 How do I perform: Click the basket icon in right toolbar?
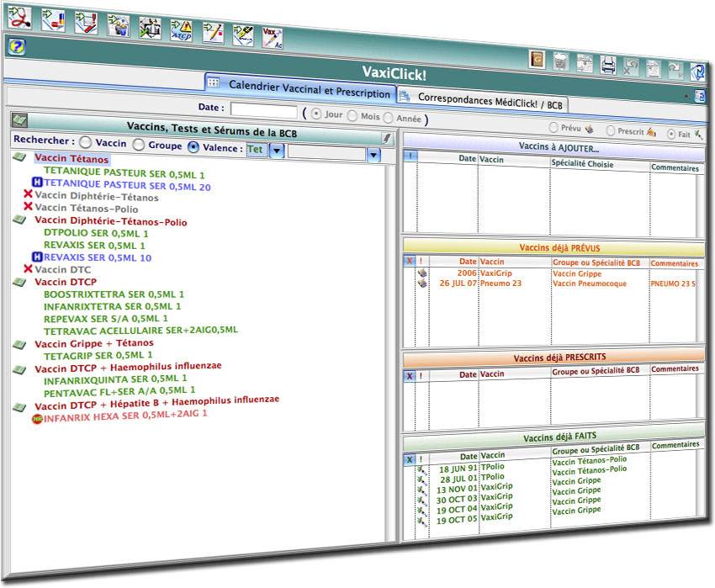(561, 61)
